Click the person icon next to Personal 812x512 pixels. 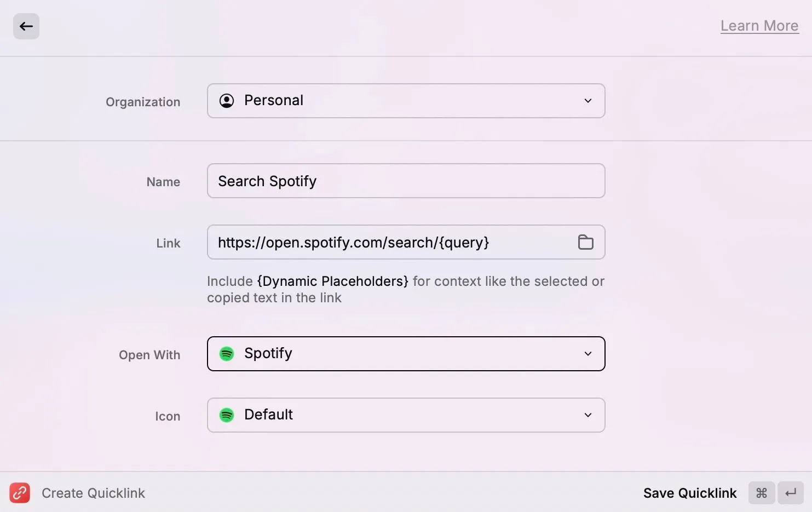click(226, 101)
